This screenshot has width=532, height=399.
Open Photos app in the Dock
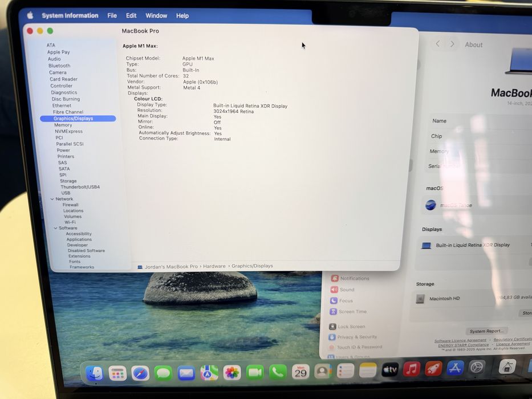pyautogui.click(x=232, y=373)
